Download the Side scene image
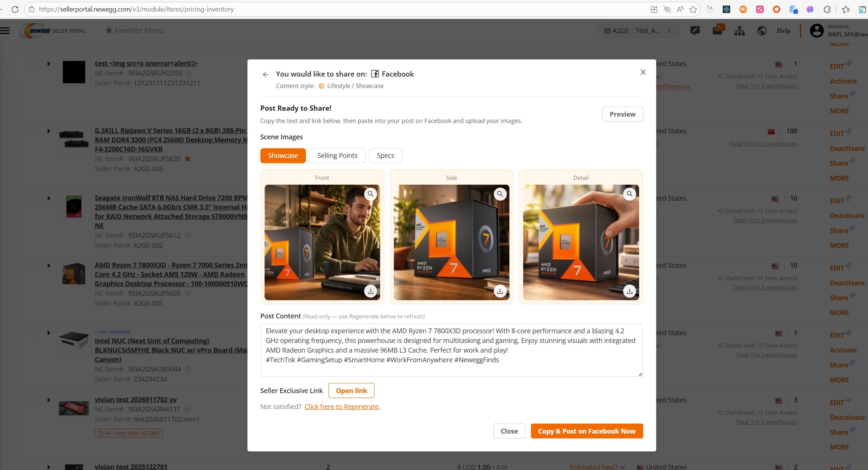 [x=500, y=291]
